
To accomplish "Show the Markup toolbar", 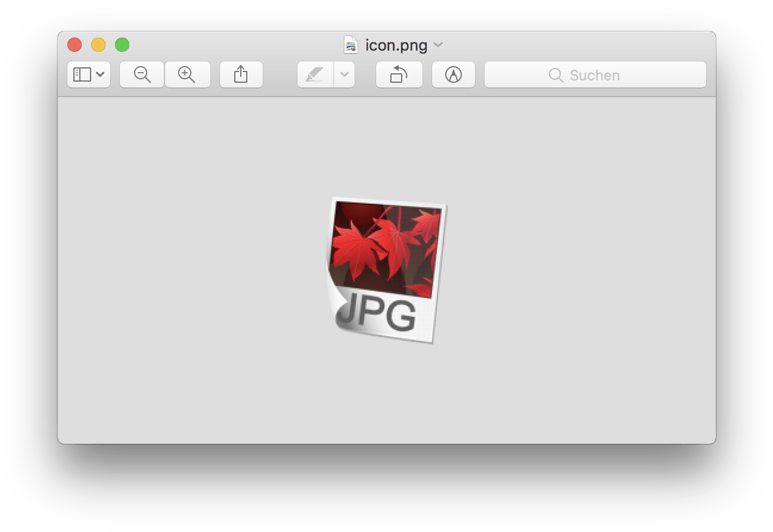I will coord(453,74).
